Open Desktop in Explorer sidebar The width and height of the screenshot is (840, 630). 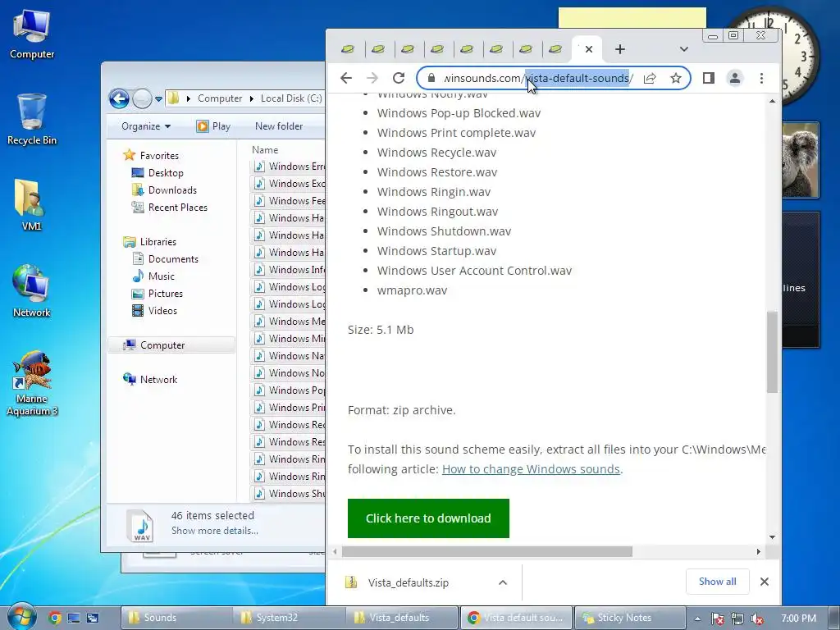pyautogui.click(x=166, y=173)
